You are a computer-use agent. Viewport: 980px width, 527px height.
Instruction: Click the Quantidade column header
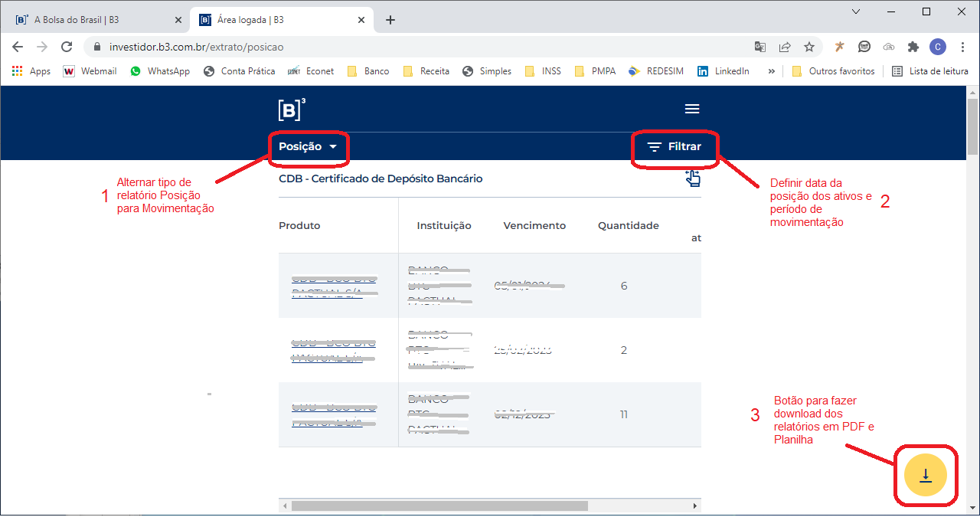629,226
